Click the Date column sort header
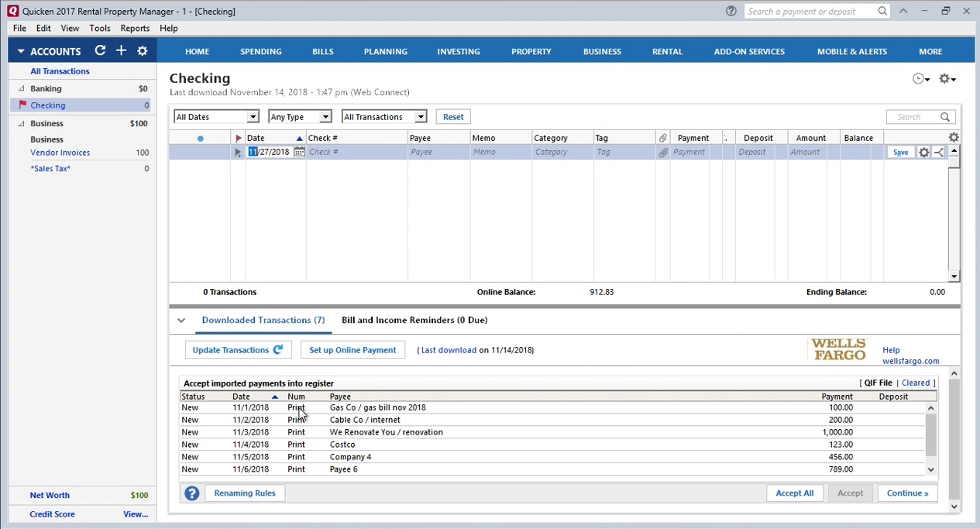Viewport: 980px width, 529px height. pos(275,138)
